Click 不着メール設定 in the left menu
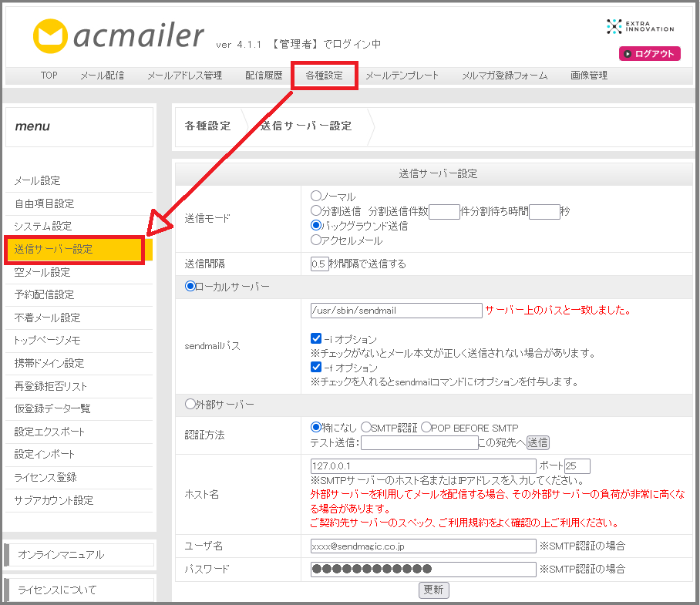Screen dimensions: 700x605 47,318
